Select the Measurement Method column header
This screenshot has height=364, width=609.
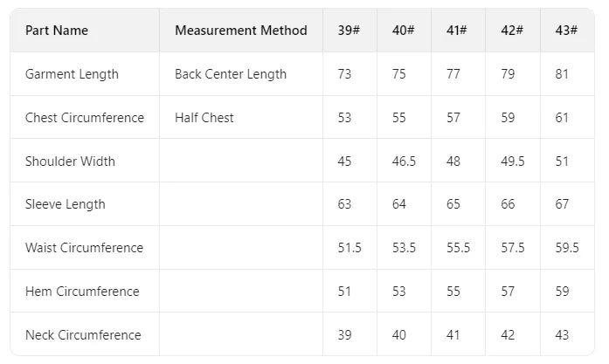241,31
